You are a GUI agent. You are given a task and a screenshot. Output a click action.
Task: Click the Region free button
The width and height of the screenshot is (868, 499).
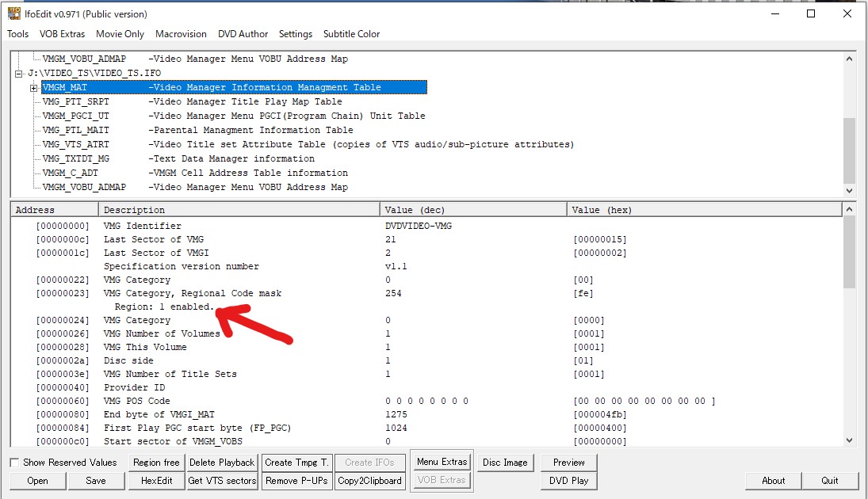[156, 463]
